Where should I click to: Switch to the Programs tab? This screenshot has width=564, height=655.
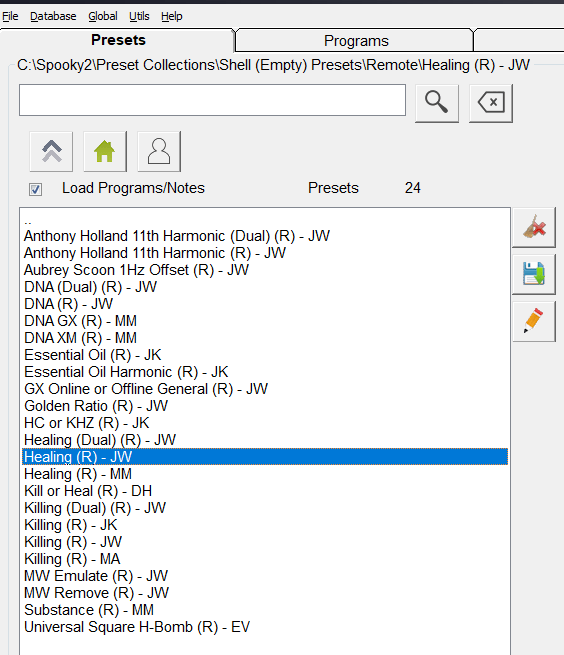(x=355, y=41)
